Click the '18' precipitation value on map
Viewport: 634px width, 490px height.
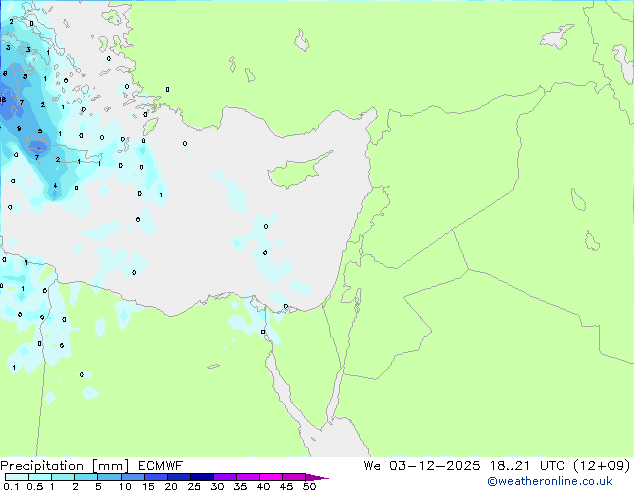3,99
